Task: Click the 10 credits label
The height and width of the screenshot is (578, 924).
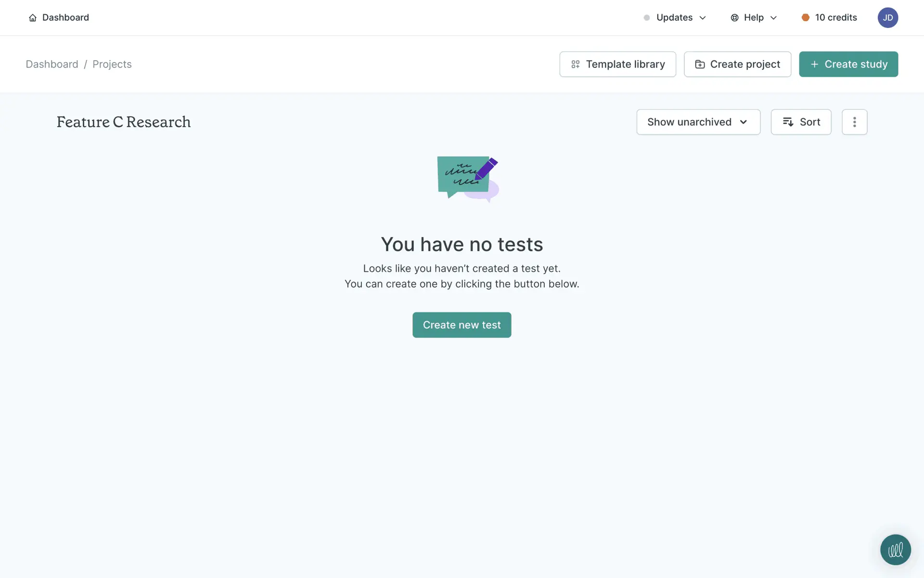Action: 835,18
